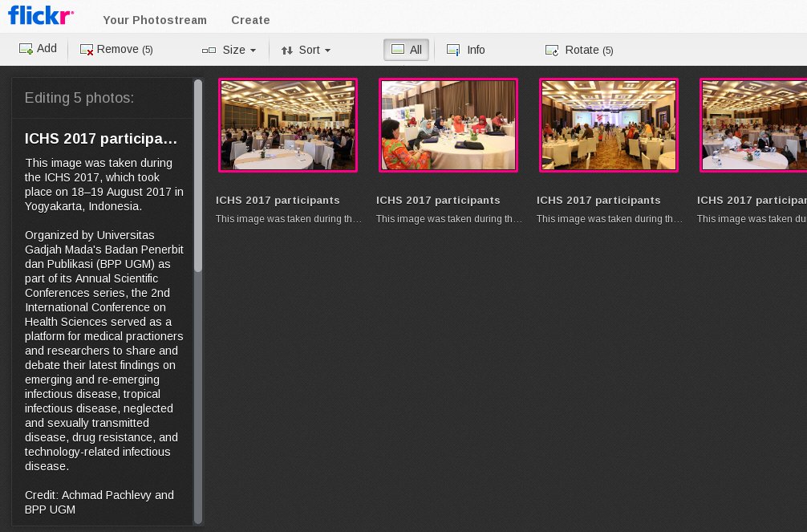This screenshot has height=532, width=807.
Task: Click the Sort arrows icon
Action: click(286, 51)
